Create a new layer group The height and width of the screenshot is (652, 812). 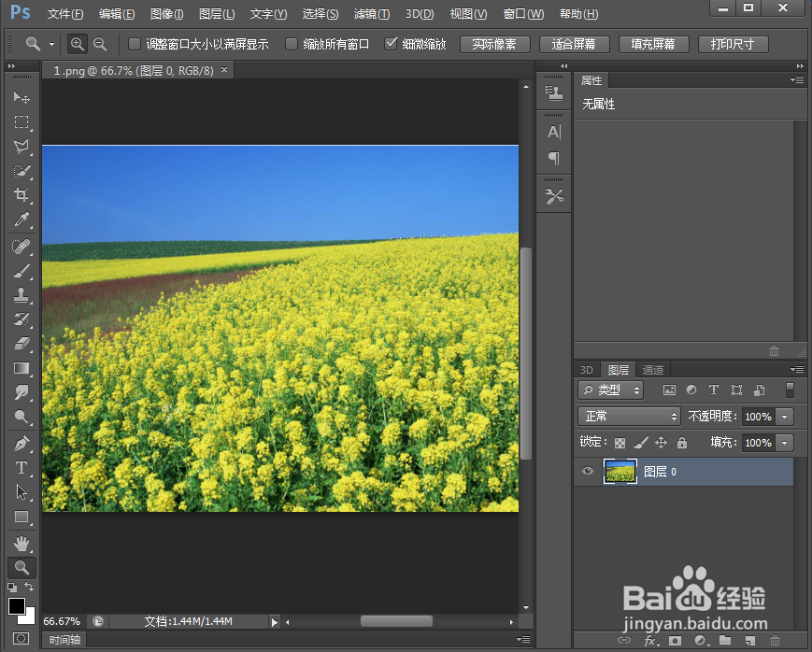pyautogui.click(x=725, y=641)
